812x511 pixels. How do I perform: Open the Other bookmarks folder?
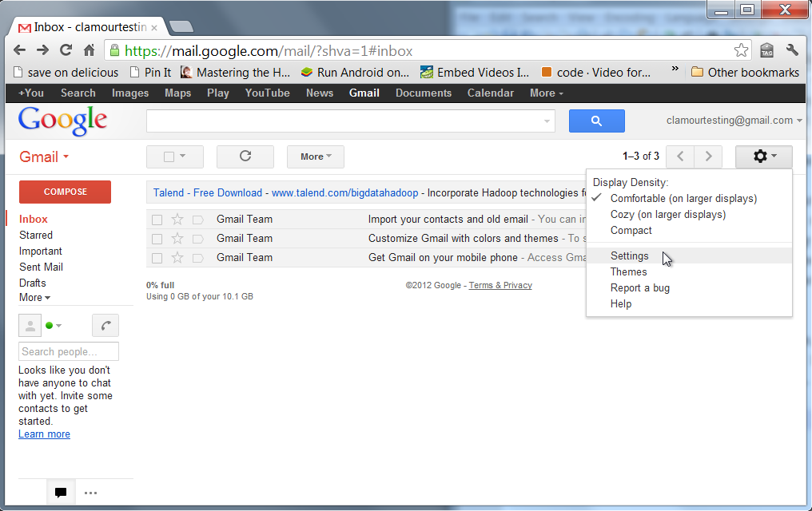click(x=745, y=73)
